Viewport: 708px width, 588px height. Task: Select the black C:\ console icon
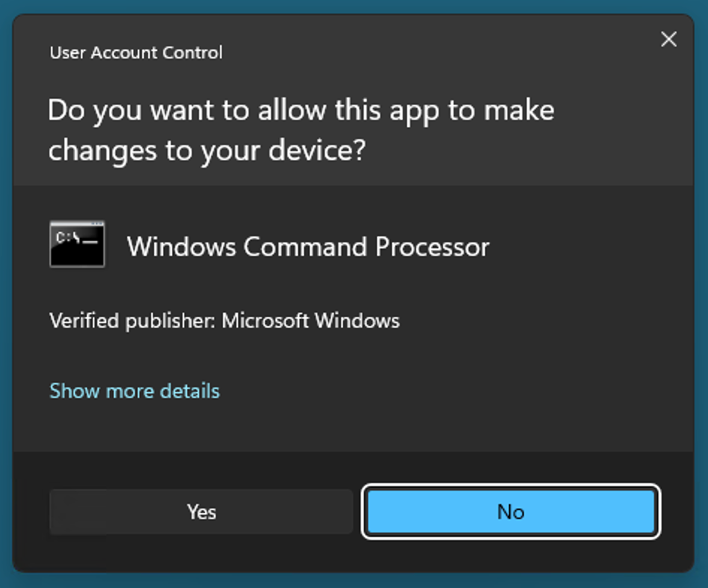(77, 245)
